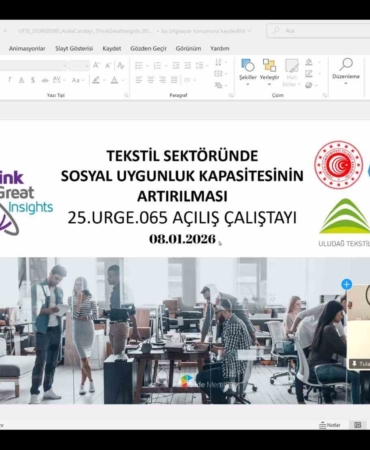Switch view using status bar view icon
Screen dimensions: 370x450
tap(357, 425)
